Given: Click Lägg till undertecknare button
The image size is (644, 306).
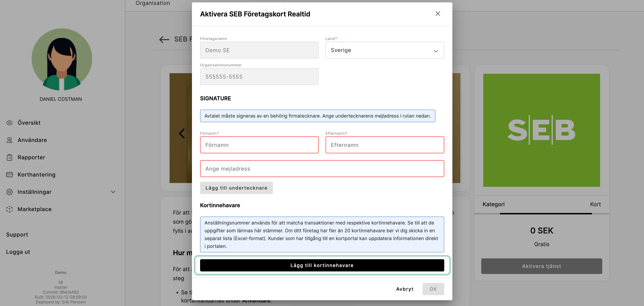Looking at the screenshot, I should coord(236,188).
